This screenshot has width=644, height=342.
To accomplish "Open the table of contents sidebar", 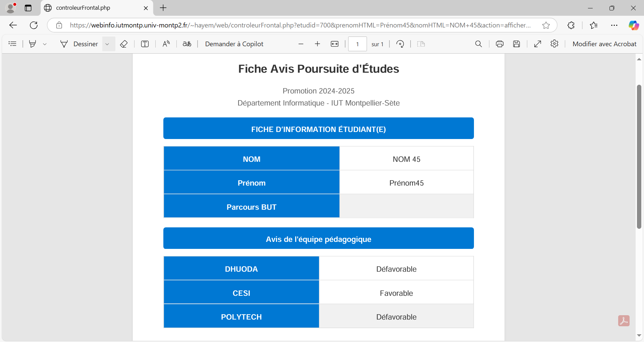I will point(12,44).
